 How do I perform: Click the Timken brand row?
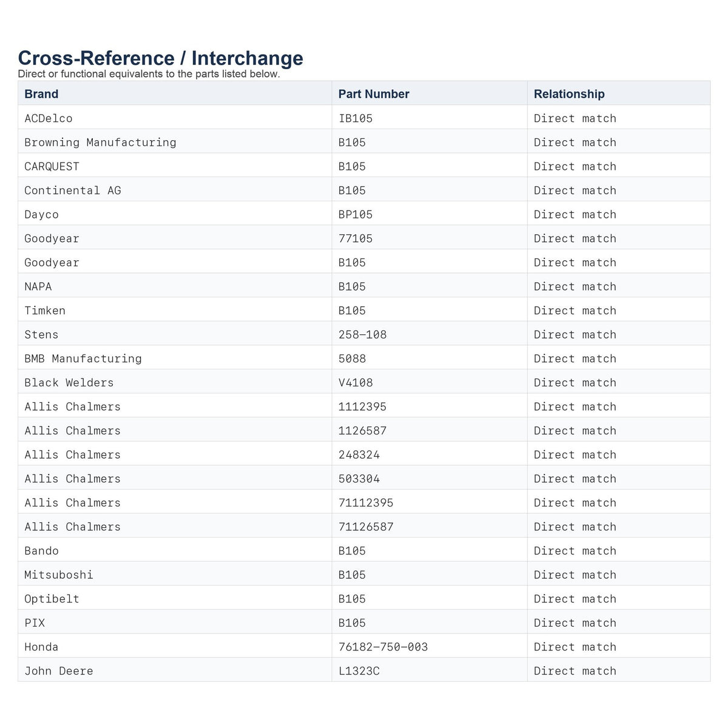364,311
